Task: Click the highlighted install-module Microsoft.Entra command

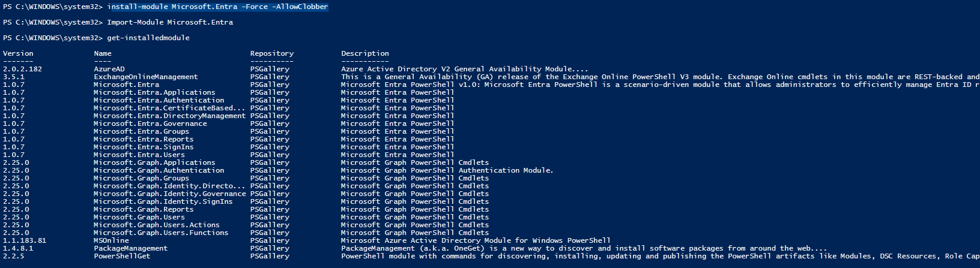Action: (217, 7)
